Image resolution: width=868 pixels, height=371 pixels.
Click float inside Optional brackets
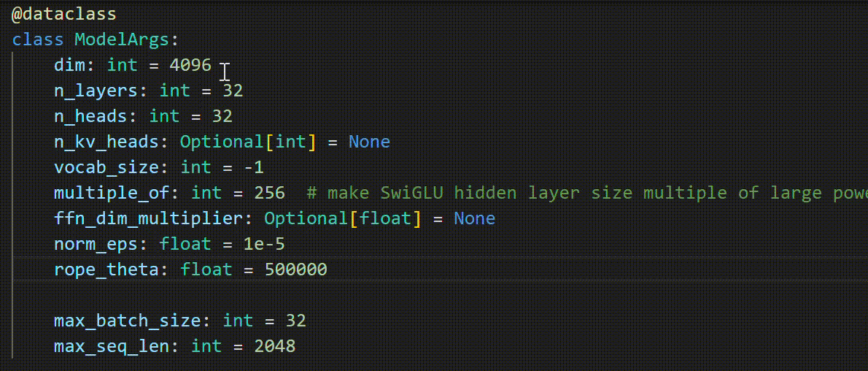pyautogui.click(x=386, y=218)
